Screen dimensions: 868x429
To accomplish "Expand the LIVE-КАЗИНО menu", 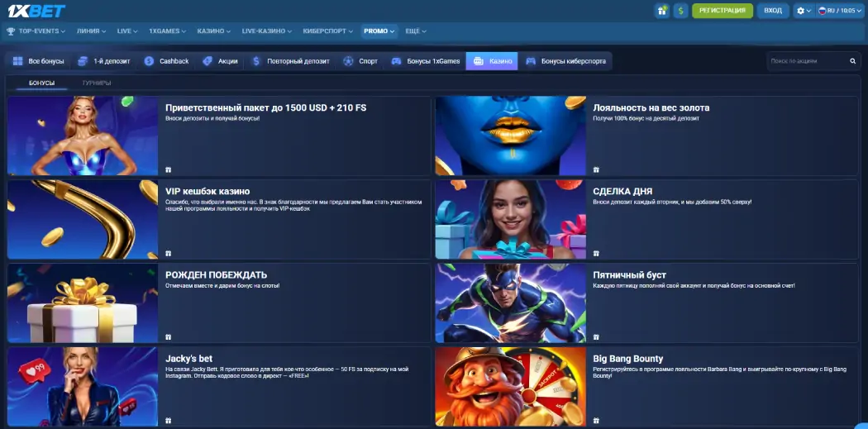I will [267, 31].
